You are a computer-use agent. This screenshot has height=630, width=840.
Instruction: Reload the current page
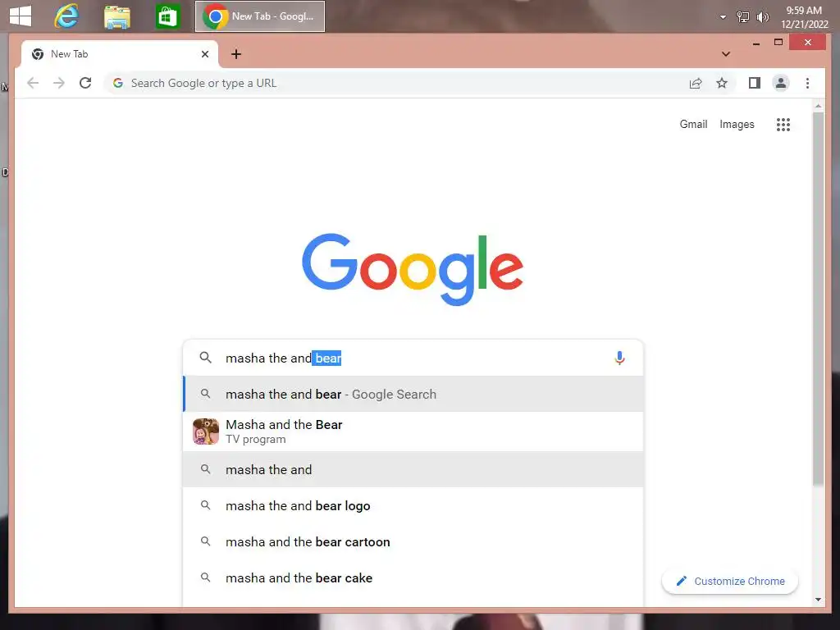(85, 83)
